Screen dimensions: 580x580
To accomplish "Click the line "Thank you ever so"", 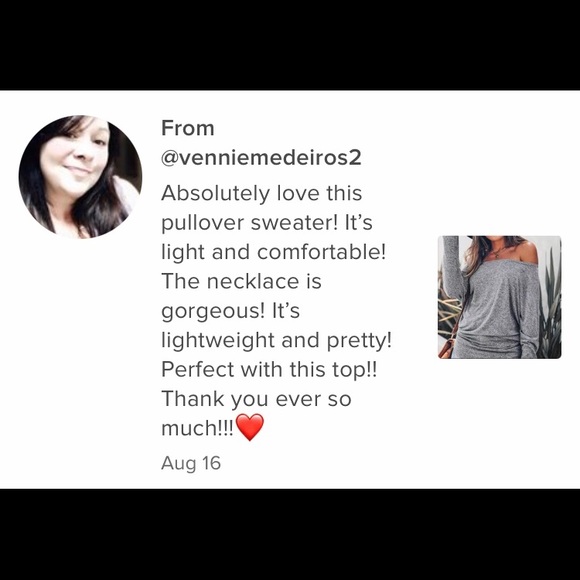I will click(256, 399).
